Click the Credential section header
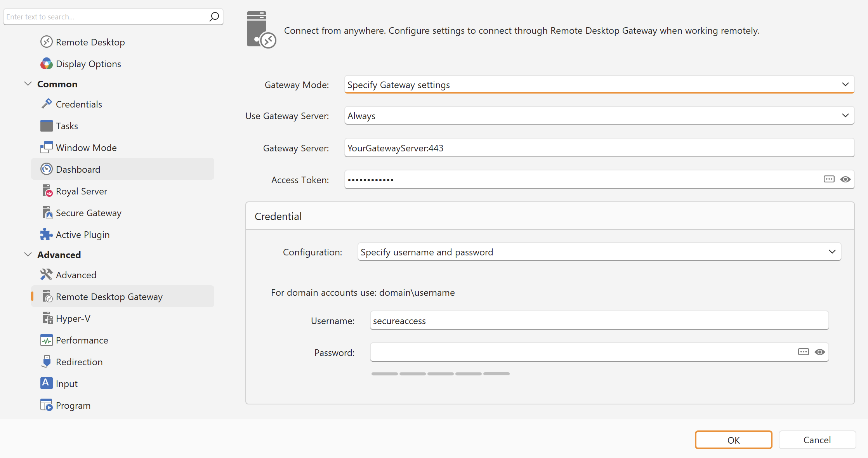This screenshot has height=458, width=868. coord(550,216)
